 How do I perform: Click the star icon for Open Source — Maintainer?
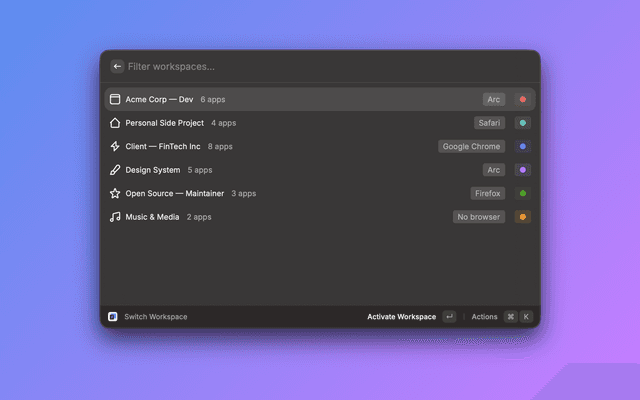(x=115, y=193)
